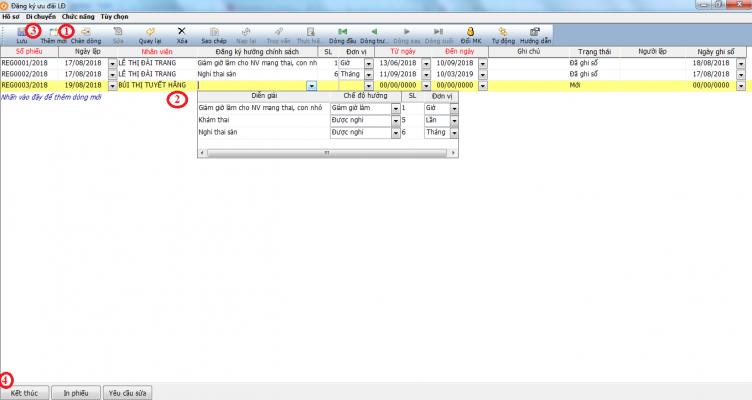Open Chế độ hưởng dropdown for Giảm giờ làm popup row

coord(396,109)
